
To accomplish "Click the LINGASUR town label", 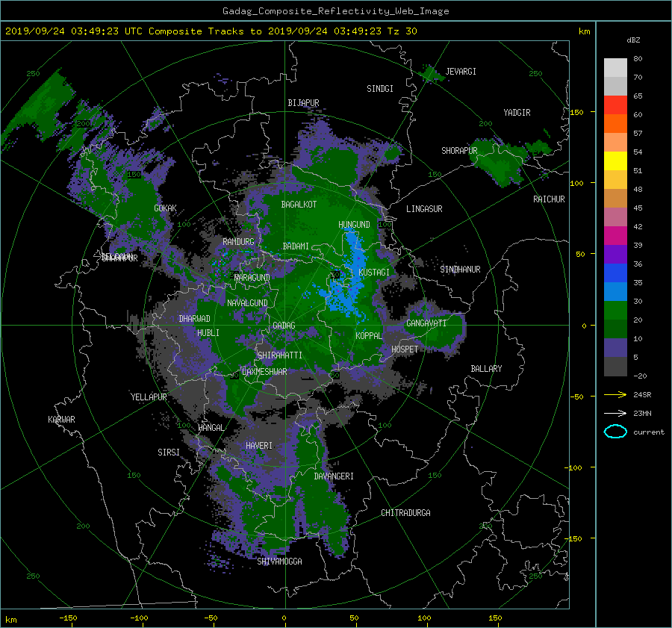I will pyautogui.click(x=424, y=209).
